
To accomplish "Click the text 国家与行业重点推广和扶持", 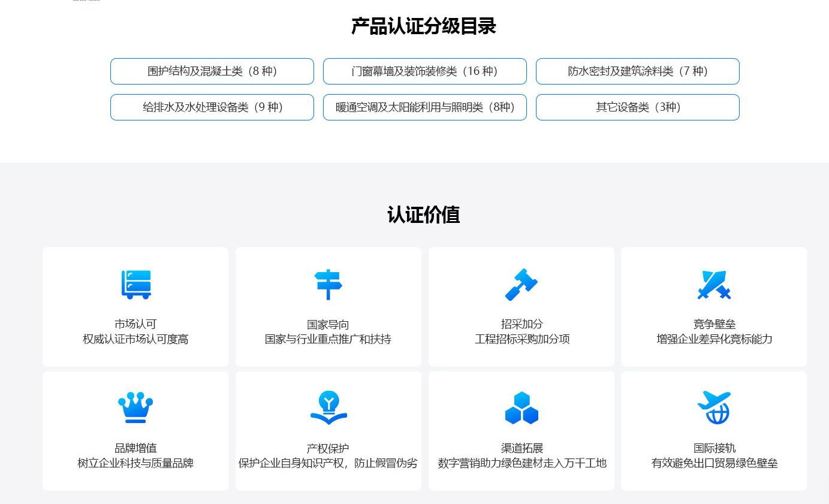I will tap(328, 339).
